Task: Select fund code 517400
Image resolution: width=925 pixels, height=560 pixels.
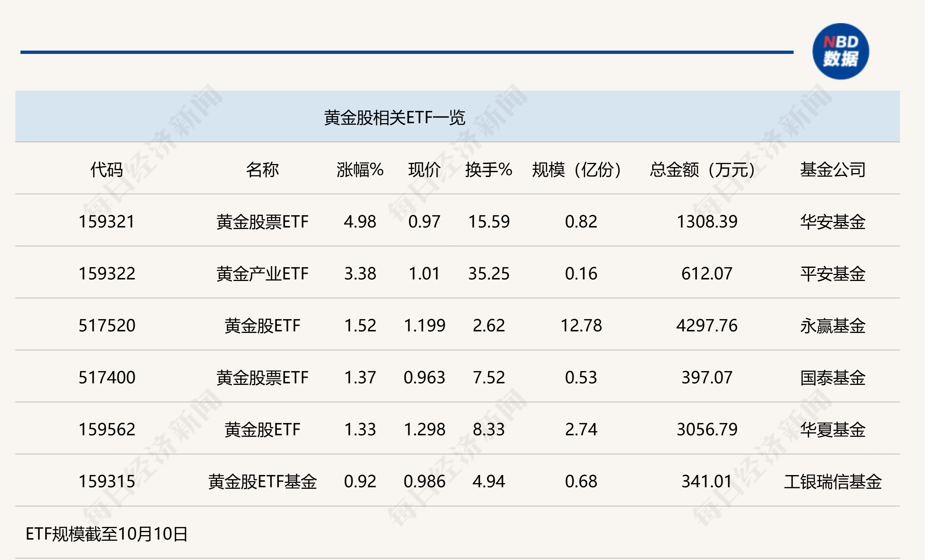Action: tap(107, 377)
